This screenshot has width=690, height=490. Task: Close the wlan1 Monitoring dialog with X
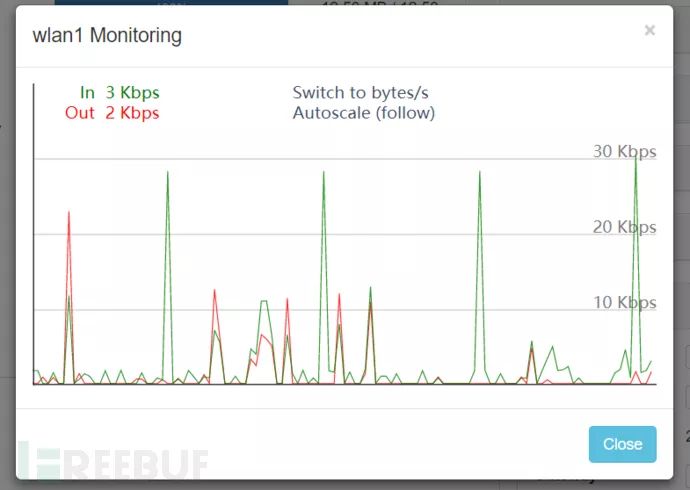(x=650, y=30)
